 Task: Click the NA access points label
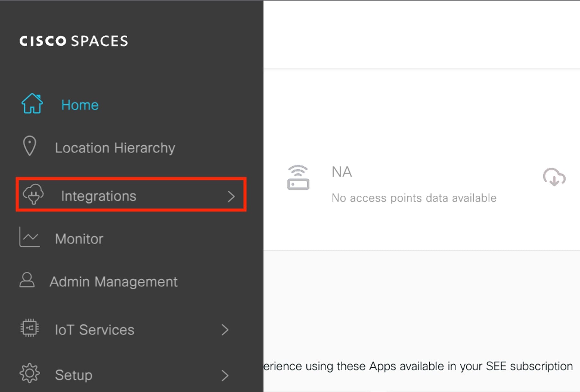342,172
